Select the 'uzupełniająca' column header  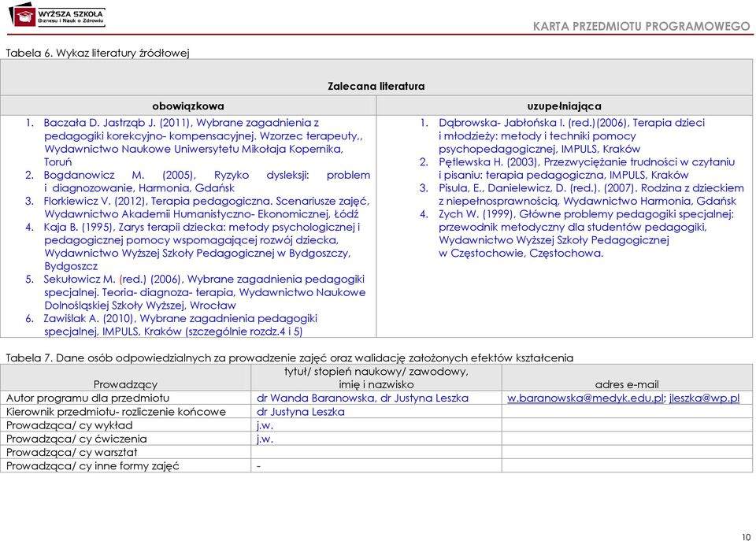(564, 106)
